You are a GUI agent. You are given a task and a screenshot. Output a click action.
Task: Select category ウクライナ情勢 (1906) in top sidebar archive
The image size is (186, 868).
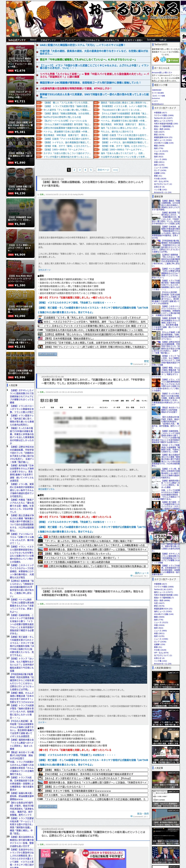[164, 115]
